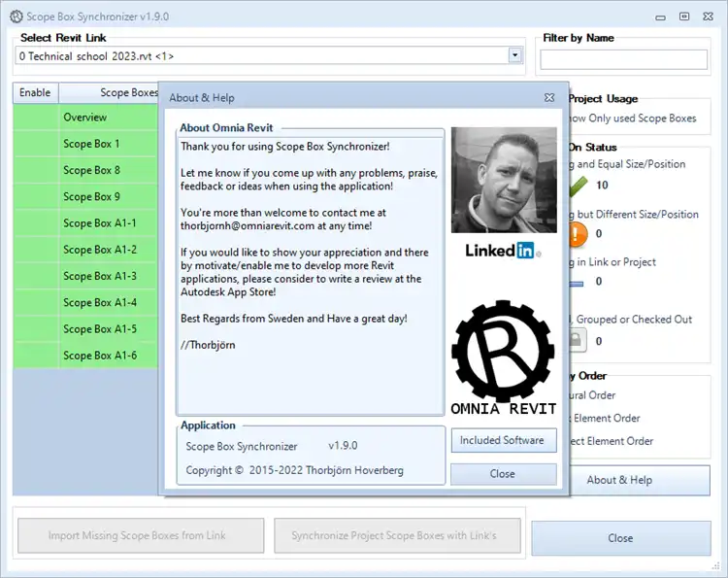
Task: Select the Scope Box A1-3 row
Action: [85, 276]
